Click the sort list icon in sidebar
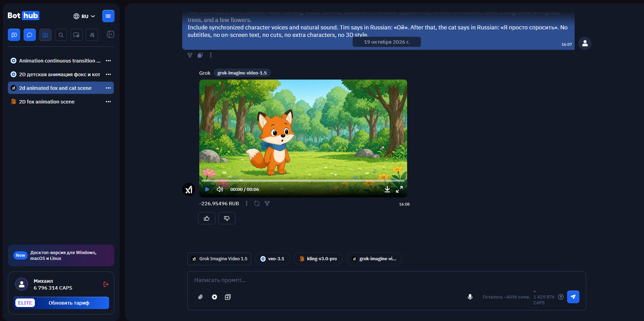The image size is (644, 321). pyautogui.click(x=92, y=35)
